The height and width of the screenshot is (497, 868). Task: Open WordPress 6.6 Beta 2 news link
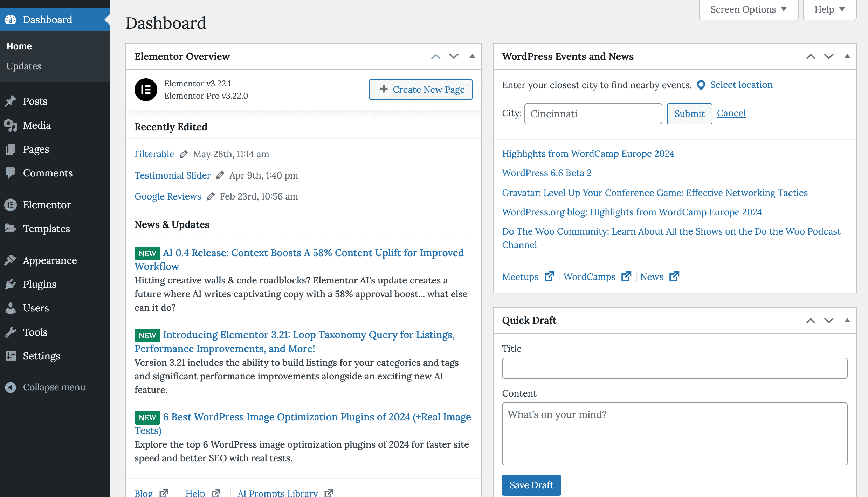[x=547, y=173]
